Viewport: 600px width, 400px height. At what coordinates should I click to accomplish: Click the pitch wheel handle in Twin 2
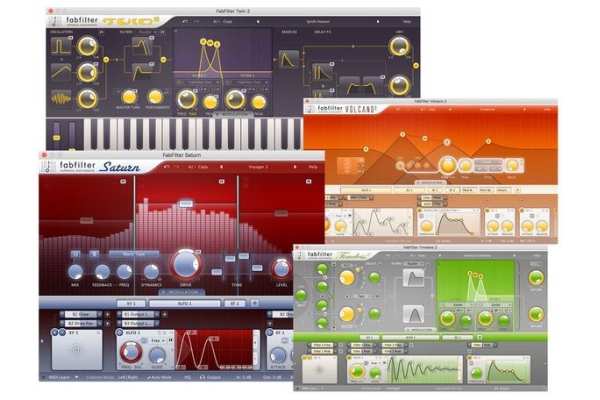tap(57, 137)
